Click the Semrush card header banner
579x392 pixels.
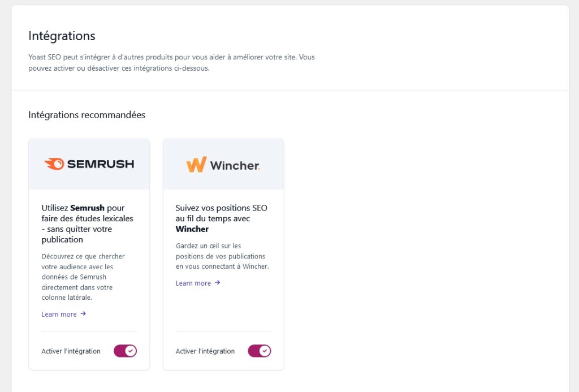pos(89,163)
